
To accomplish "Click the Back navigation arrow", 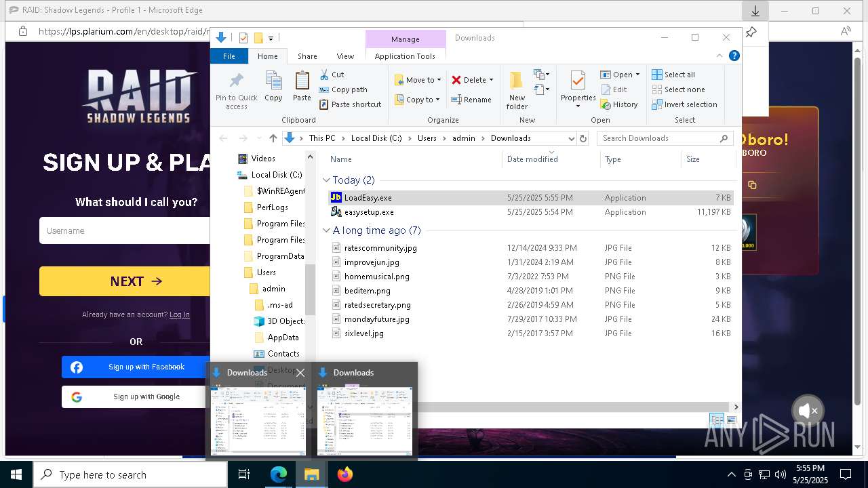I will pos(223,138).
